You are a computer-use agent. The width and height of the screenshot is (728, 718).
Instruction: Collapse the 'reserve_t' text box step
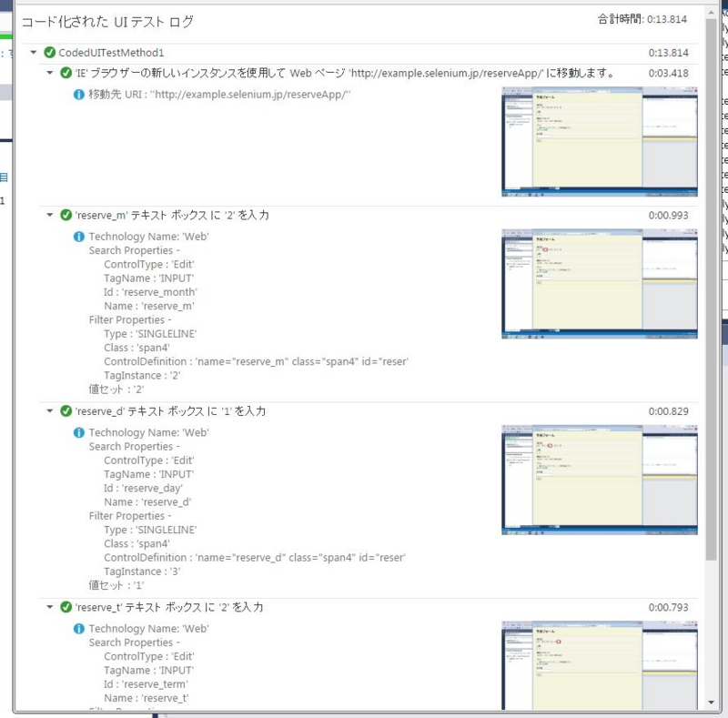click(50, 607)
